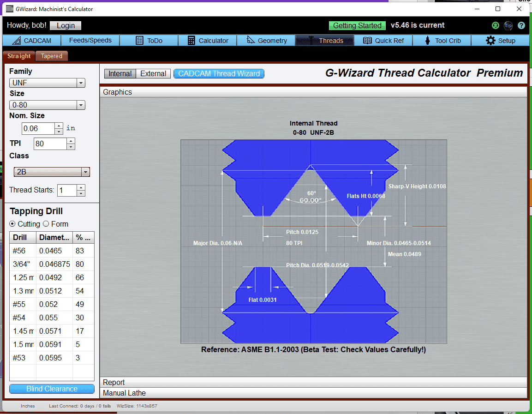
Task: Click the green circular icon in the header
Action: [495, 25]
